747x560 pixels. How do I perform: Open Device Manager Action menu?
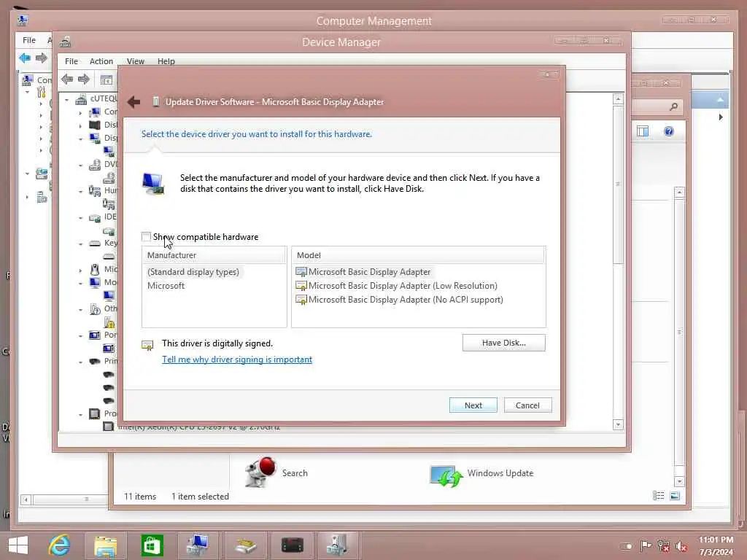point(101,61)
